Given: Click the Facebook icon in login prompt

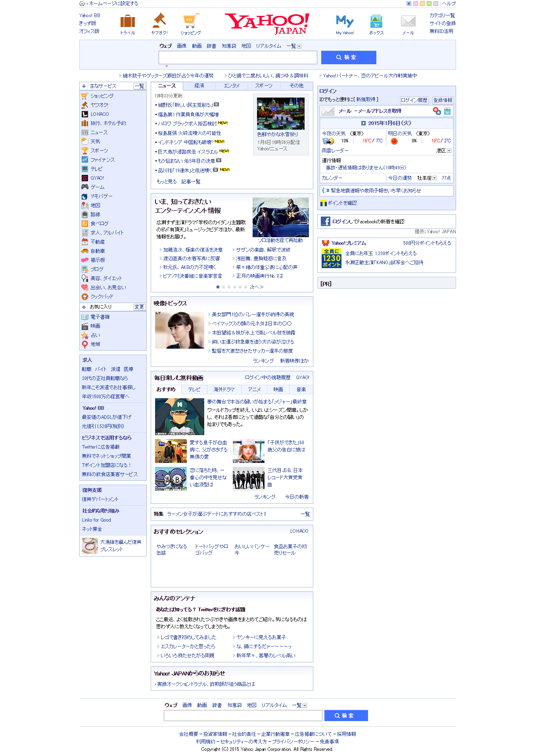Looking at the screenshot, I should tap(325, 221).
